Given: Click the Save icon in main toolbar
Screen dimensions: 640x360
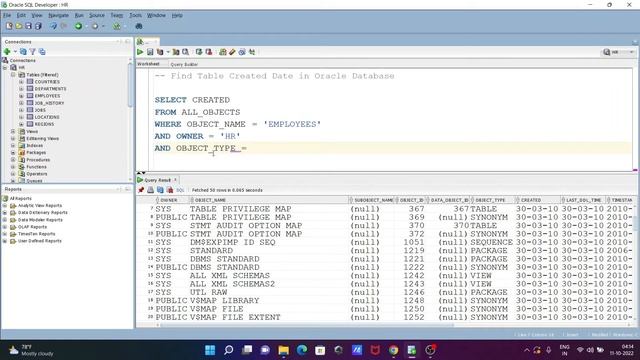Looking at the screenshot, I should coord(28,26).
